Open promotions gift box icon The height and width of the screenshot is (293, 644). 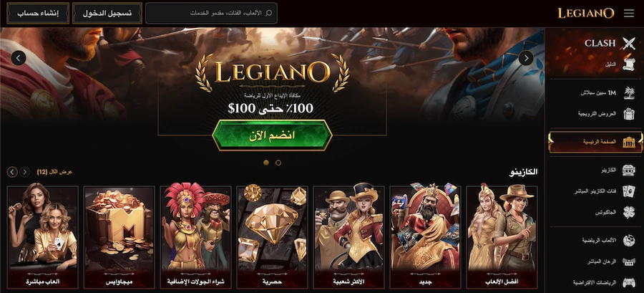(628, 114)
